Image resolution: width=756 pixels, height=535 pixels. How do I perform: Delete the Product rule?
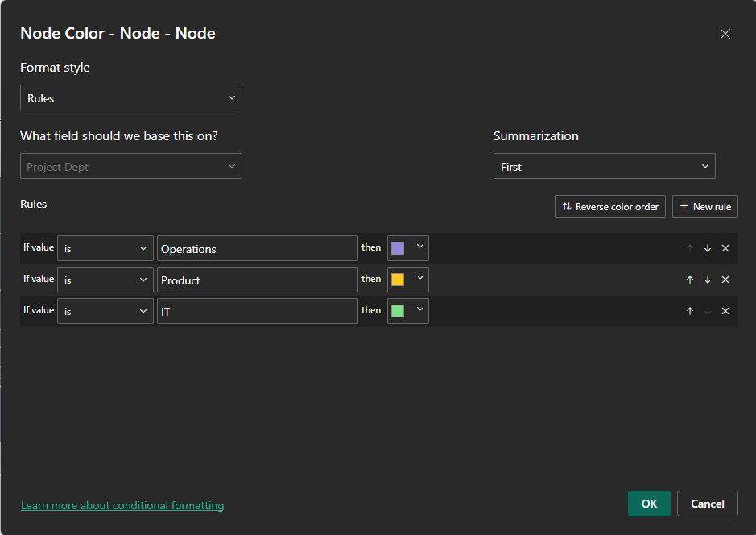(x=725, y=280)
